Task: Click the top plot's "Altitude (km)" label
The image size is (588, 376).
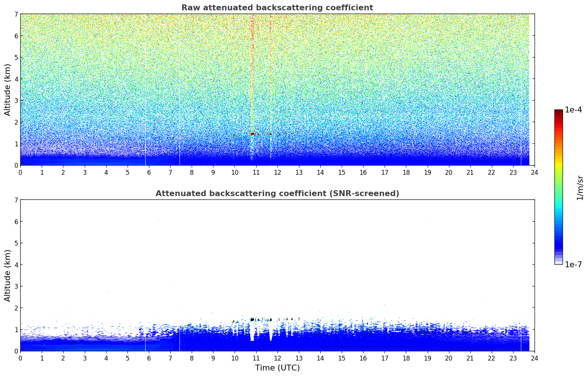Action: coord(8,90)
